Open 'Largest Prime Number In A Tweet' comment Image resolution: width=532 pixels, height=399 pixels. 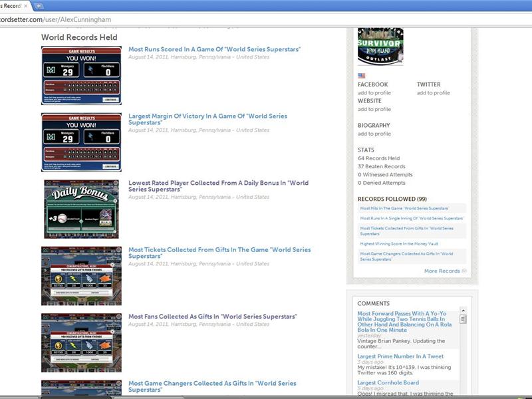[400, 356]
